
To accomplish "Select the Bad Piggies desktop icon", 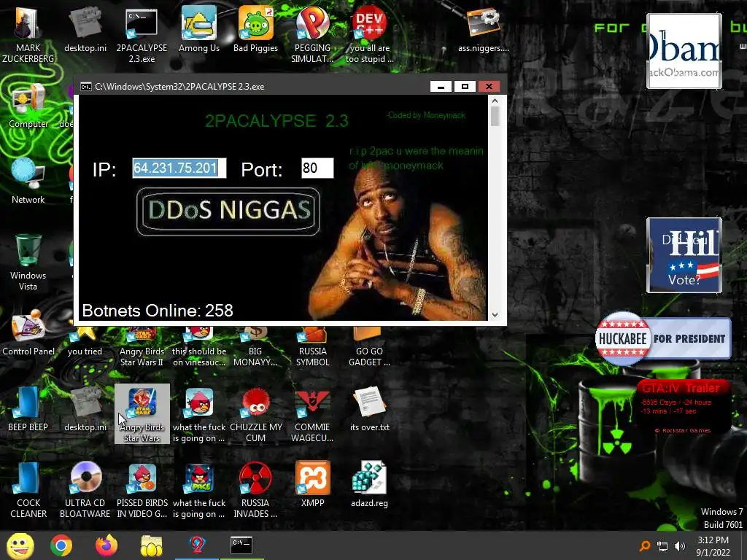I will point(256,29).
